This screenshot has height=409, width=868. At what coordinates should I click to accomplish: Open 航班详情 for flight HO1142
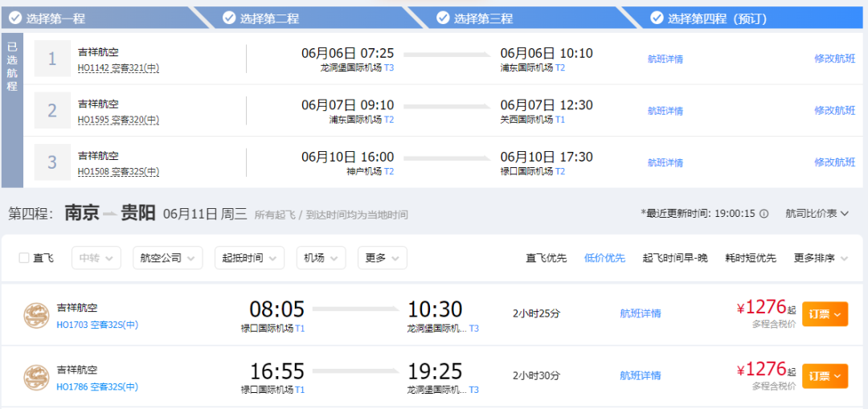[x=665, y=59]
